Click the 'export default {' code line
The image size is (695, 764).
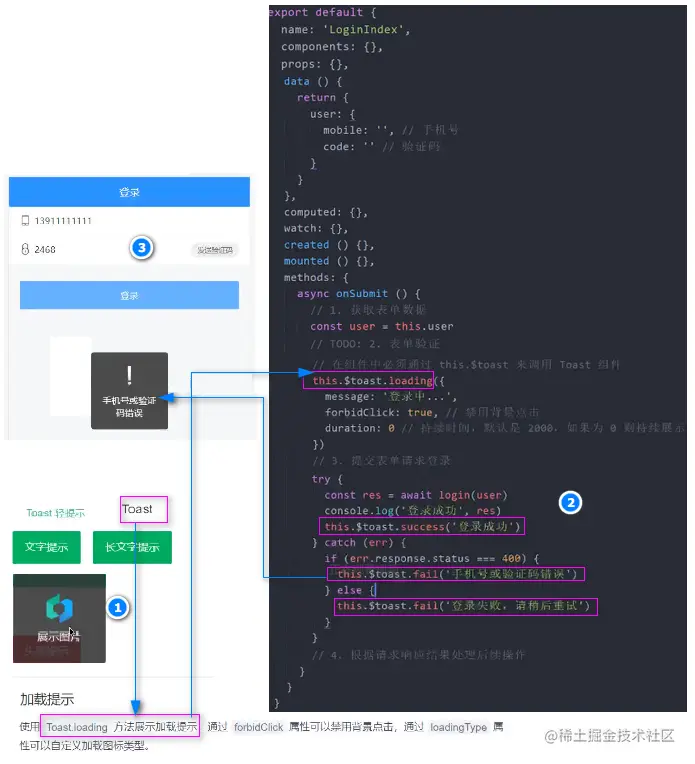tap(322, 12)
